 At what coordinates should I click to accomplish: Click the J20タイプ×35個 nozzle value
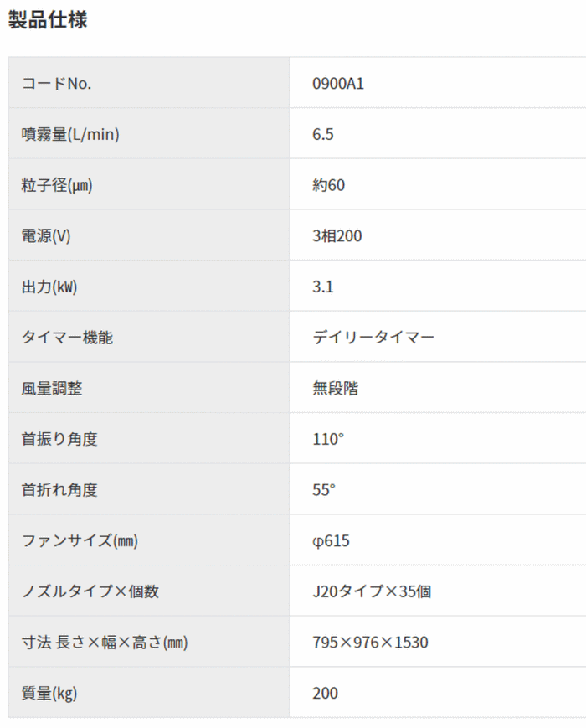point(372,591)
